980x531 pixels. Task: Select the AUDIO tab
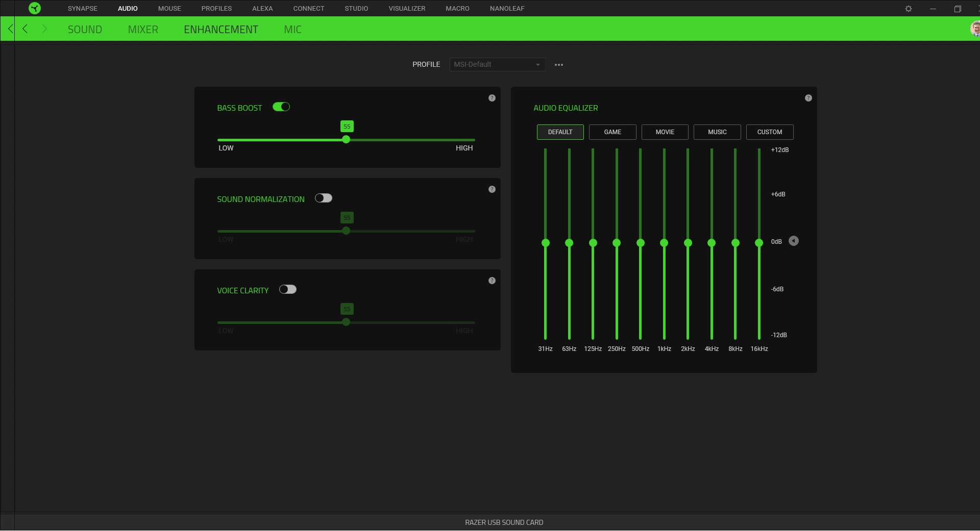click(128, 9)
